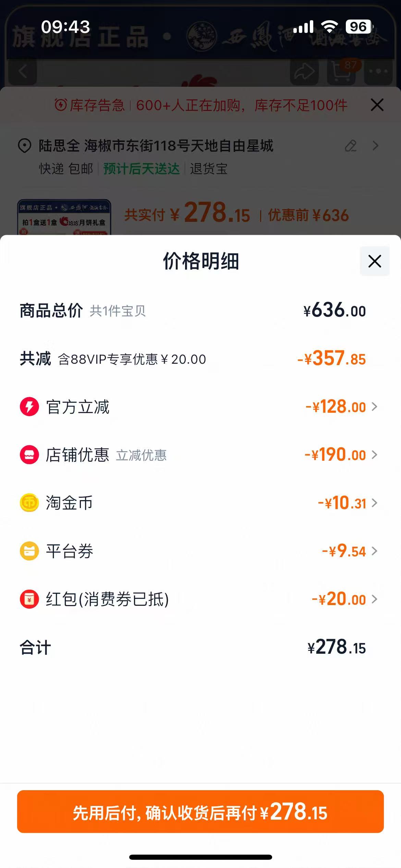Open address chevron next to 陆思全 address
The width and height of the screenshot is (401, 868).
pos(376,146)
